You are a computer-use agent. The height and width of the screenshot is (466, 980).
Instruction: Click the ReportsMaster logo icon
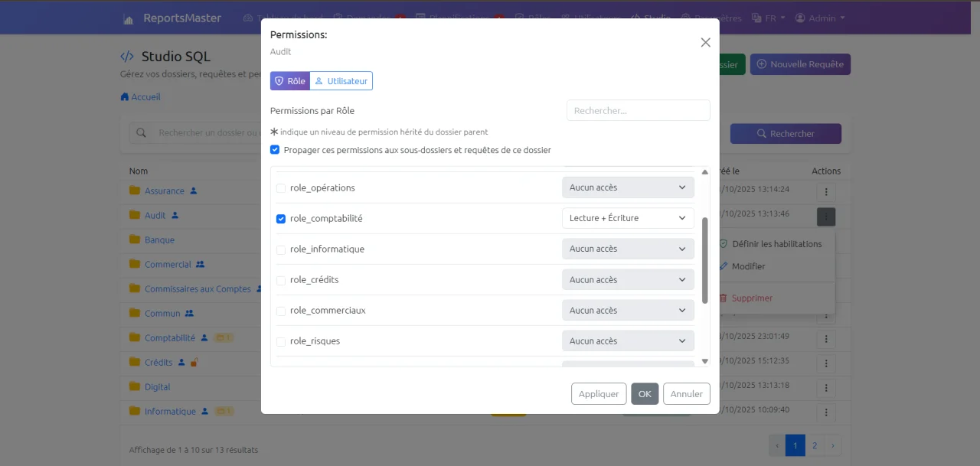tap(129, 19)
